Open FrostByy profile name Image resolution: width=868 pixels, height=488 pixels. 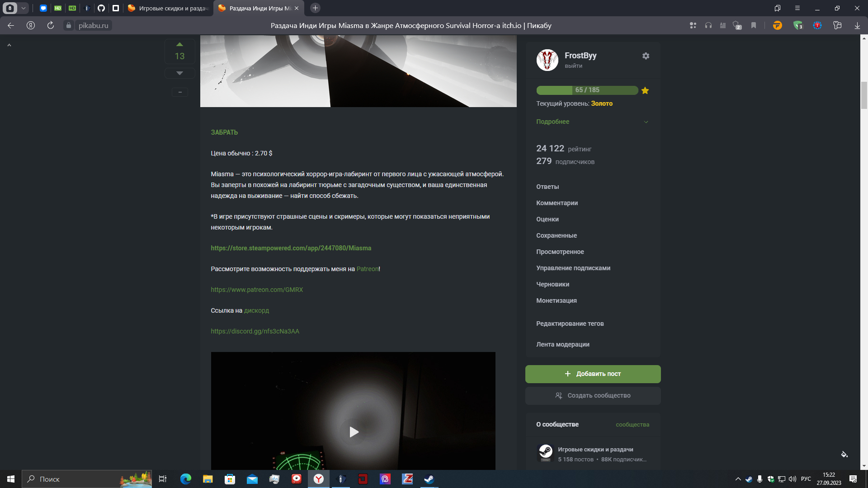(x=580, y=56)
